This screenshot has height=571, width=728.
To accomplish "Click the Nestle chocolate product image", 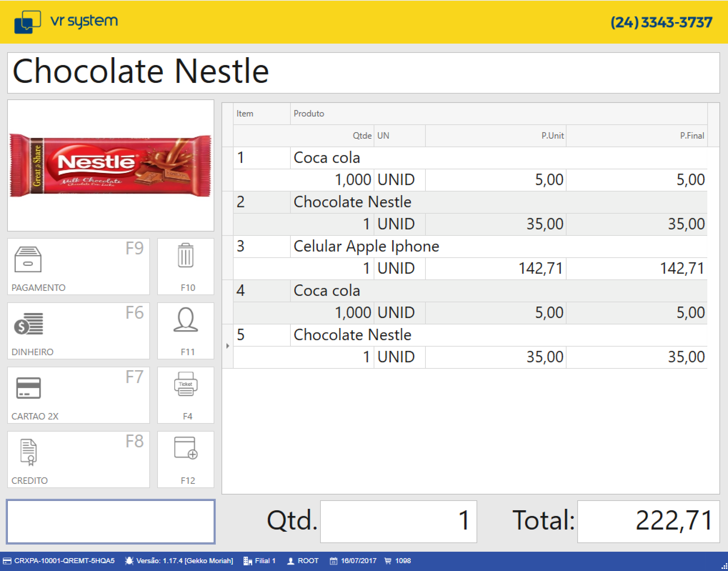I will pos(111,165).
